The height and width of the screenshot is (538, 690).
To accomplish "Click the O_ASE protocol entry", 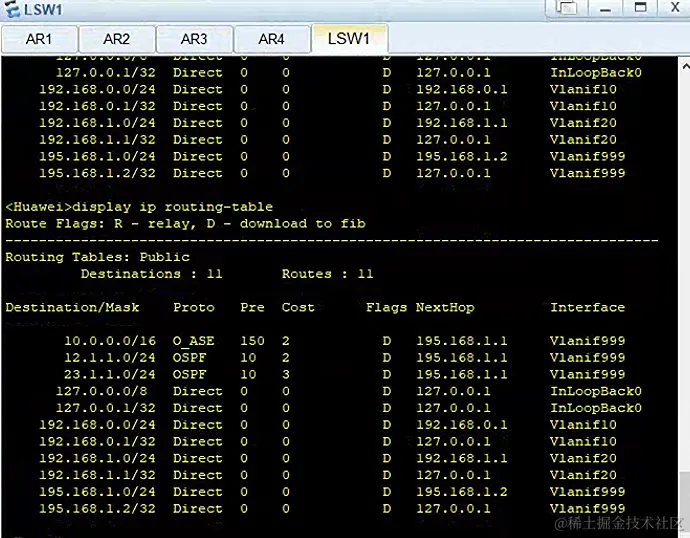I will coord(194,341).
